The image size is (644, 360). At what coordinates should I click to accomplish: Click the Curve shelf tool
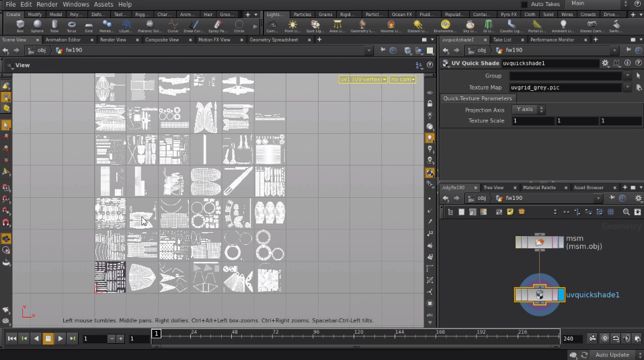click(173, 26)
